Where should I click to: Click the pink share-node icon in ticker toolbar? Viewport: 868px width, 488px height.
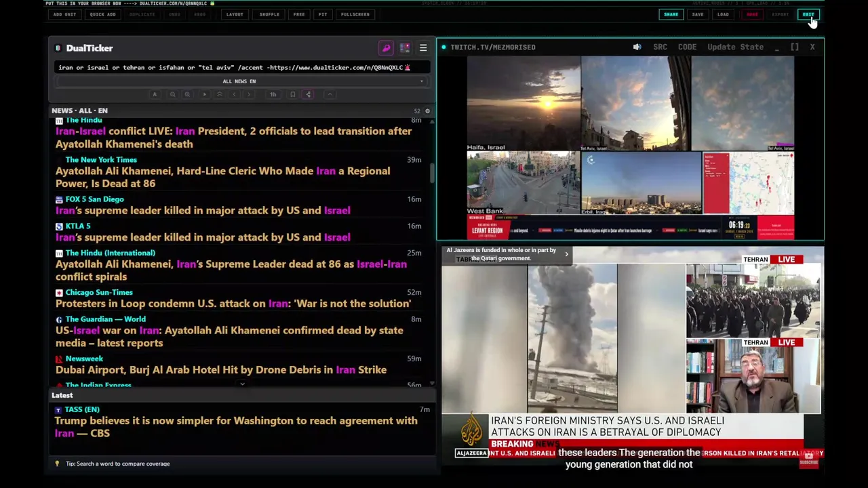point(308,94)
